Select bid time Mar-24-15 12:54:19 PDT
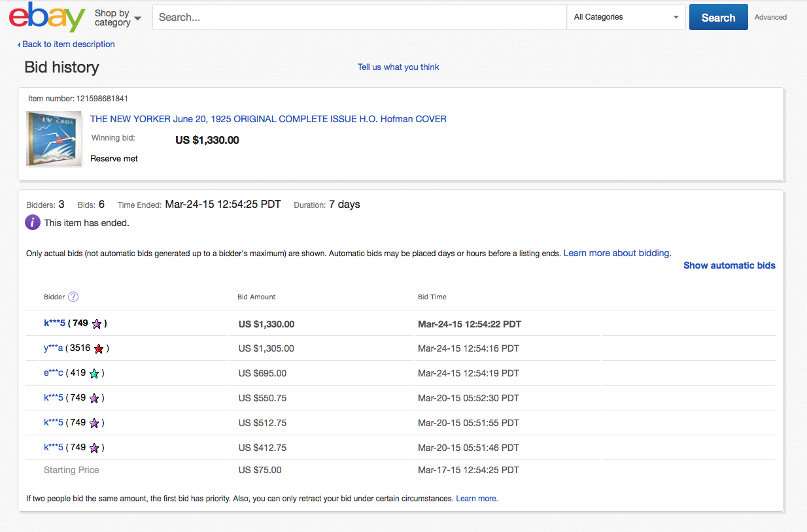Screen dimensions: 807x532 click(x=468, y=373)
